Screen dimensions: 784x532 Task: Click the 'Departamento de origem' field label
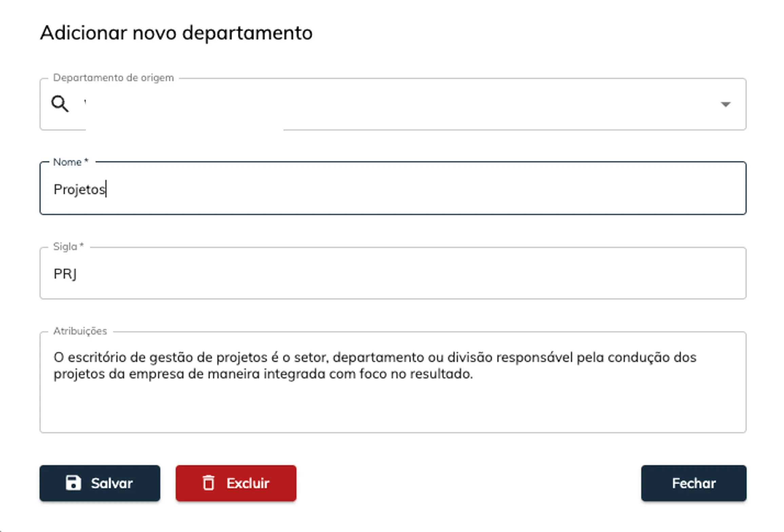coord(113,78)
